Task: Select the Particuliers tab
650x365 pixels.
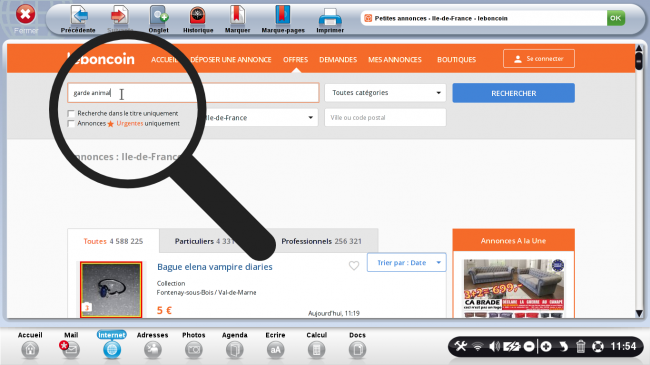Action: [206, 241]
